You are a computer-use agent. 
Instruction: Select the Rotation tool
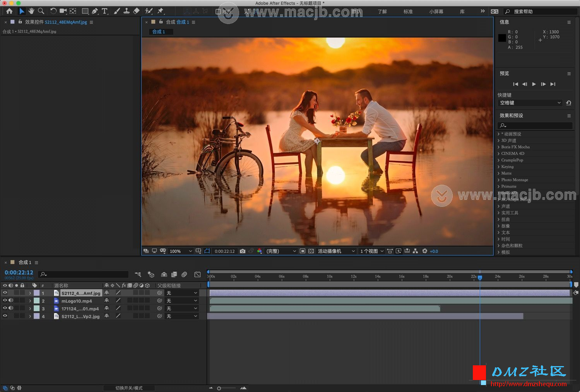(53, 11)
